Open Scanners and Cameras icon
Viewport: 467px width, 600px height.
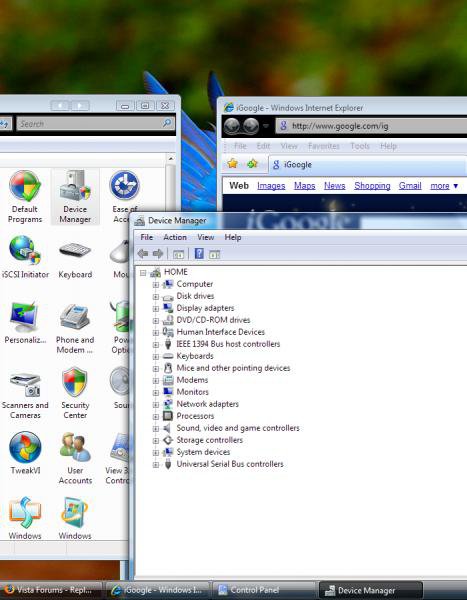click(25, 395)
